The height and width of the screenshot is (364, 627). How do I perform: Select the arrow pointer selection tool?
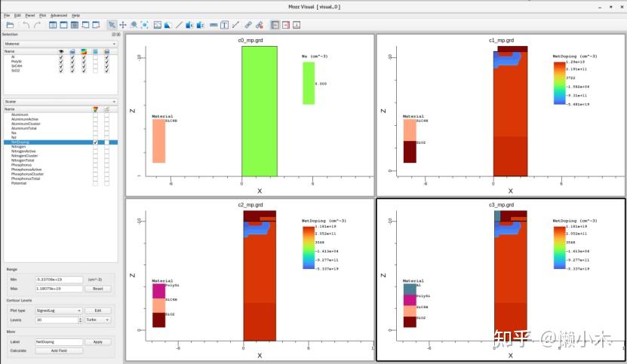pyautogui.click(x=112, y=25)
